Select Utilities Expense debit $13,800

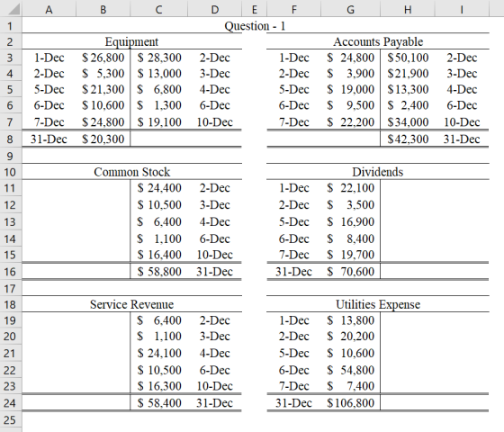click(x=350, y=320)
